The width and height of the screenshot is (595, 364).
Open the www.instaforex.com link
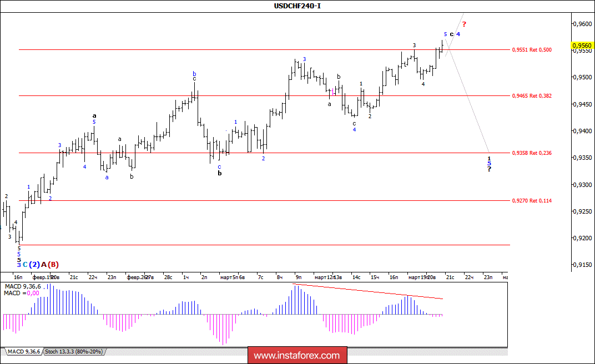[297, 356]
